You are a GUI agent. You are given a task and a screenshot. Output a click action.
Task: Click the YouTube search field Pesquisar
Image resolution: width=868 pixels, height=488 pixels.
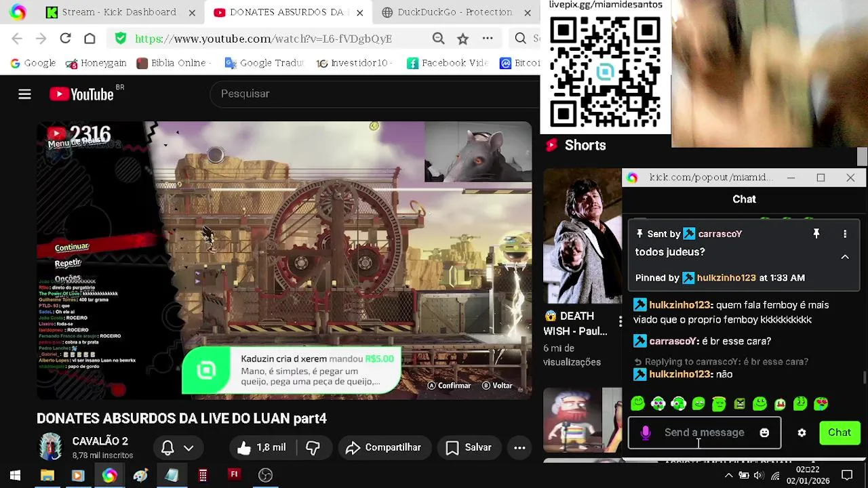tap(376, 94)
